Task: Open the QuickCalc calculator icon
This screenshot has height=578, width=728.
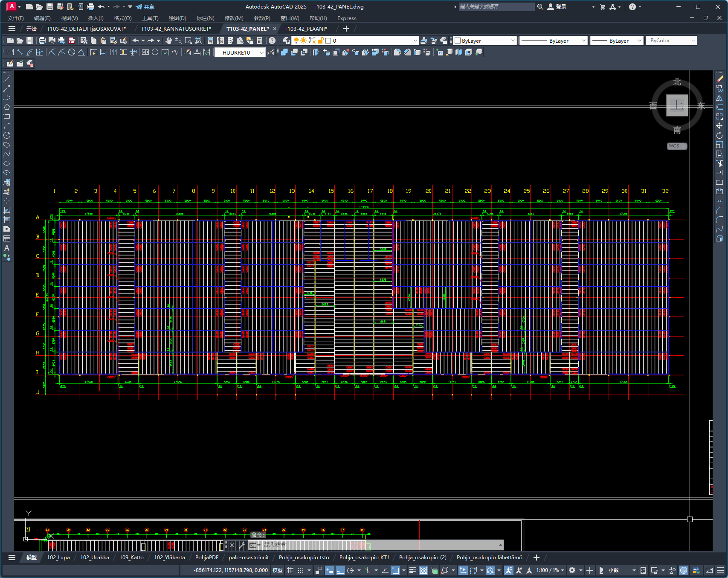Action: click(260, 41)
